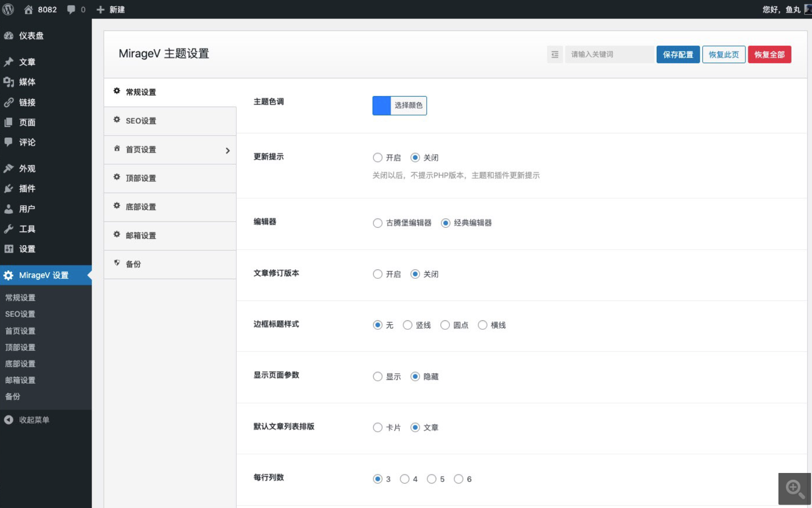Expand 首页设置 chevron arrow
Viewport: 812px width, 508px height.
(227, 150)
